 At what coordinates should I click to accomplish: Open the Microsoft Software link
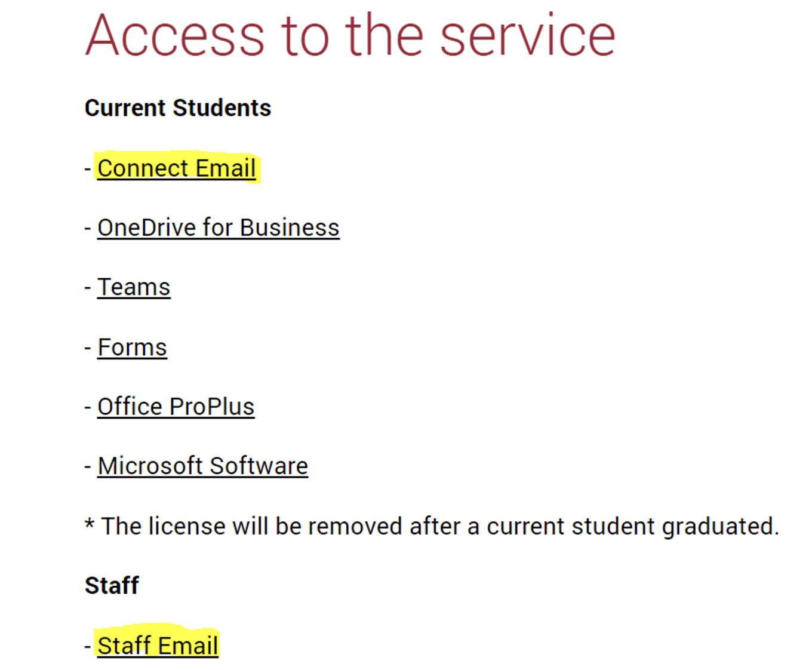(202, 466)
